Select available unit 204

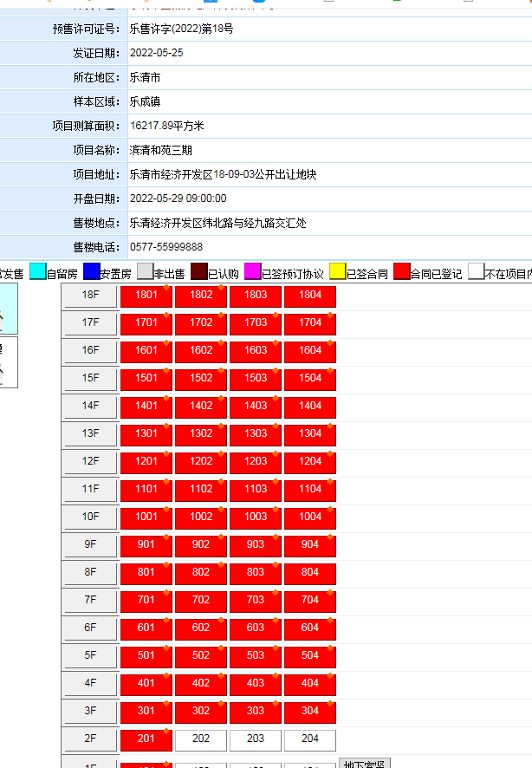tap(310, 739)
